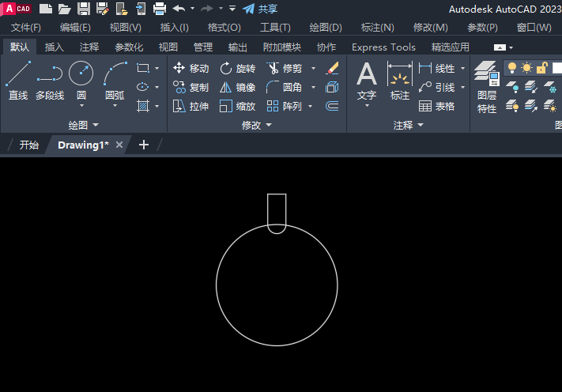The height and width of the screenshot is (392, 562).
Task: Open the Ellipse tool dropdown arrow
Action: [157, 87]
